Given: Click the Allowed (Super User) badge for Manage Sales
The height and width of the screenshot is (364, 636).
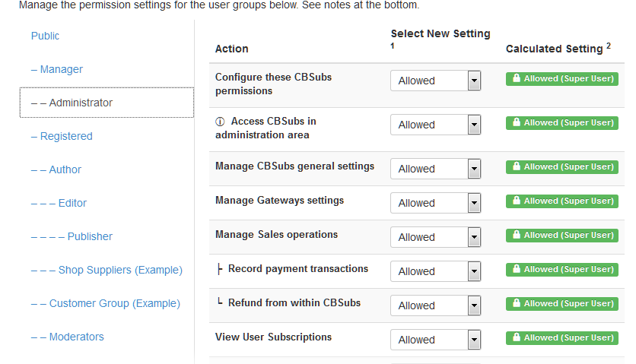Looking at the screenshot, I should coord(561,235).
